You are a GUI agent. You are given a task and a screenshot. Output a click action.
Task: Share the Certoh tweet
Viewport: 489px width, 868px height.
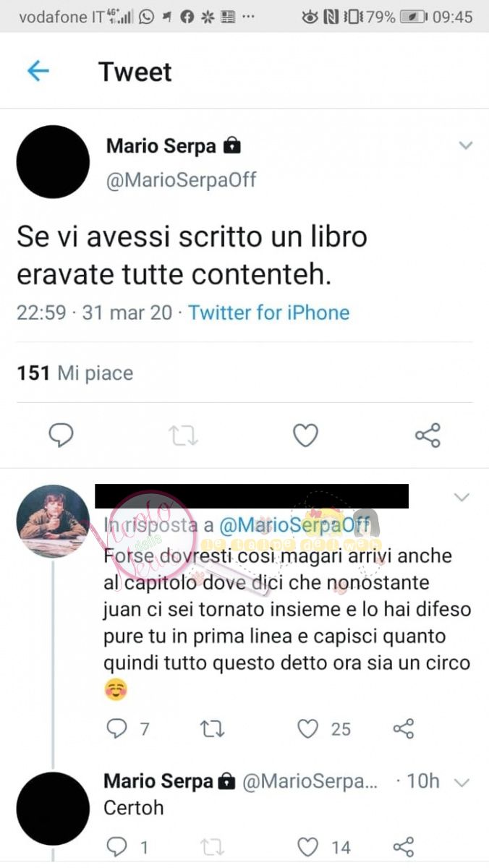[403, 846]
